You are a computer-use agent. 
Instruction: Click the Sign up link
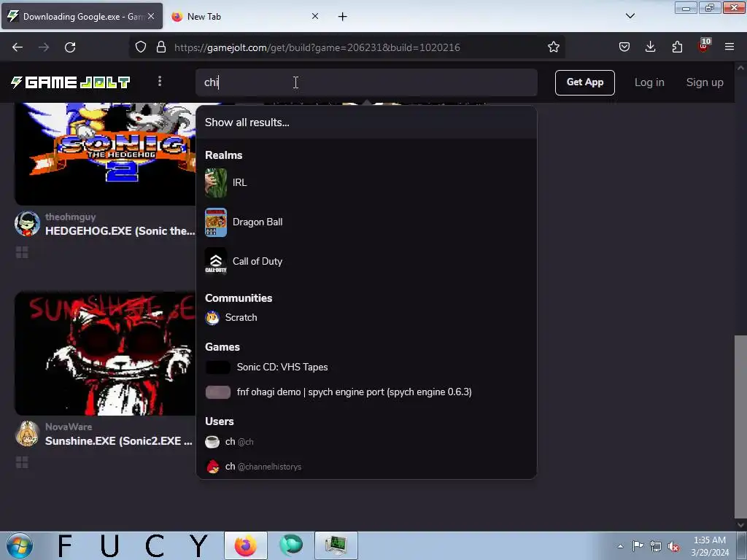705,82
